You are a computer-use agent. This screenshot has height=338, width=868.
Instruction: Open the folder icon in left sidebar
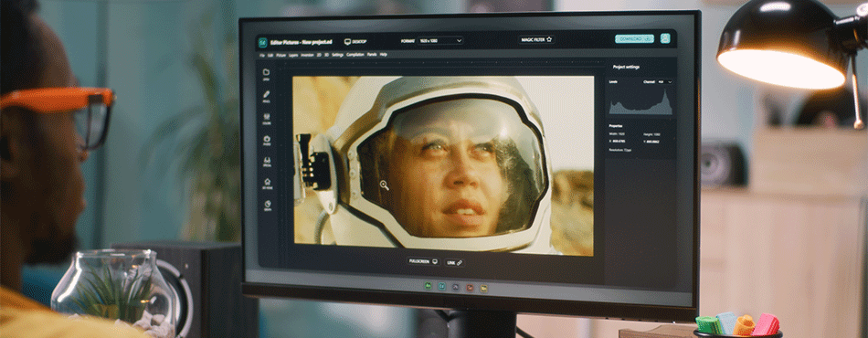pyautogui.click(x=266, y=72)
